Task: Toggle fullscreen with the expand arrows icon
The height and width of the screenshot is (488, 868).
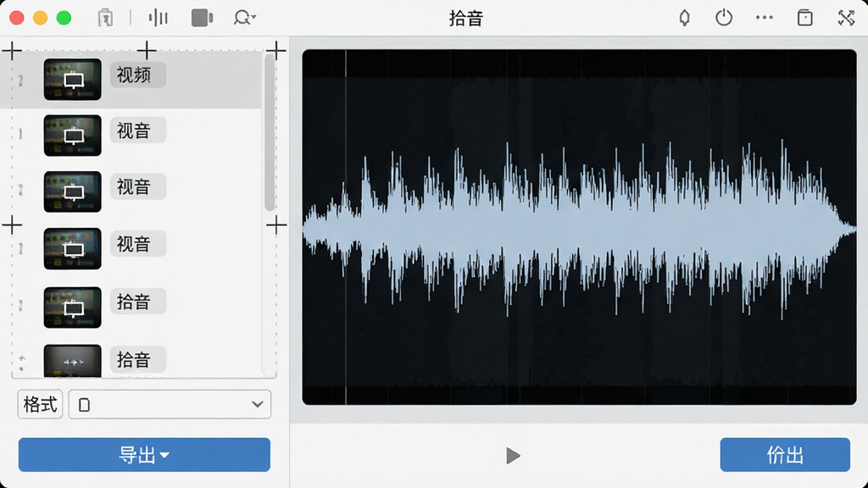Action: [x=847, y=18]
